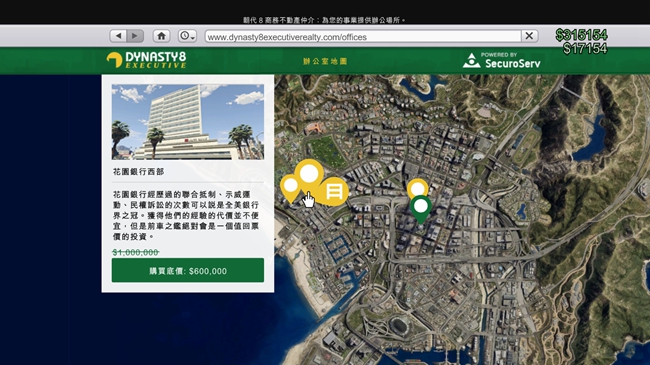Open the browser home page
Screen dimensions: 650x365
[161, 36]
